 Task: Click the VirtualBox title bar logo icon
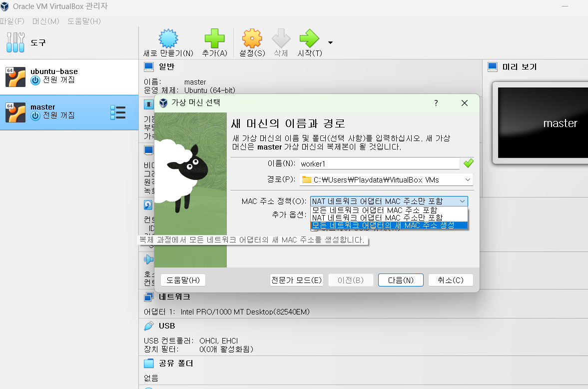[4, 6]
